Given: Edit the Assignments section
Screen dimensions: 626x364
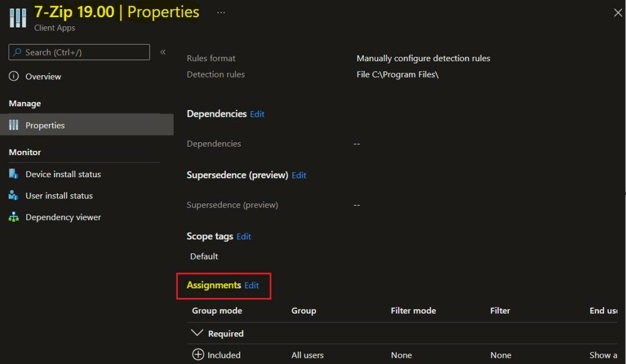Looking at the screenshot, I should coord(251,285).
